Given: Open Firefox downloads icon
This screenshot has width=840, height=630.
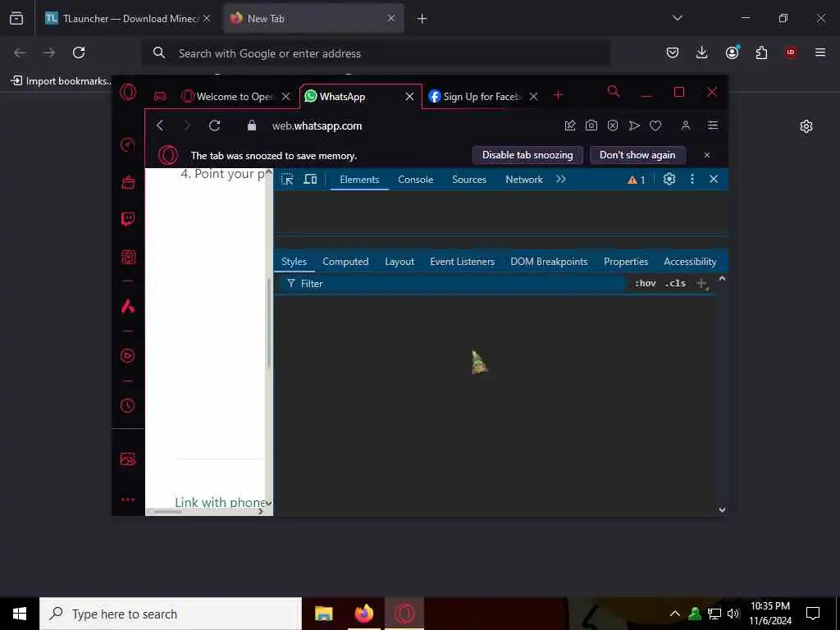Looking at the screenshot, I should click(x=702, y=52).
